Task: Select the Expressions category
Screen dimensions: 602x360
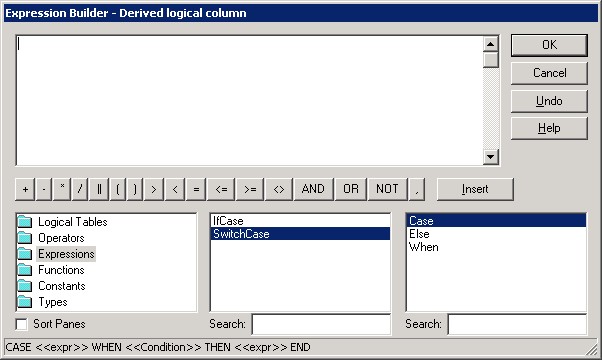Action: [66, 254]
